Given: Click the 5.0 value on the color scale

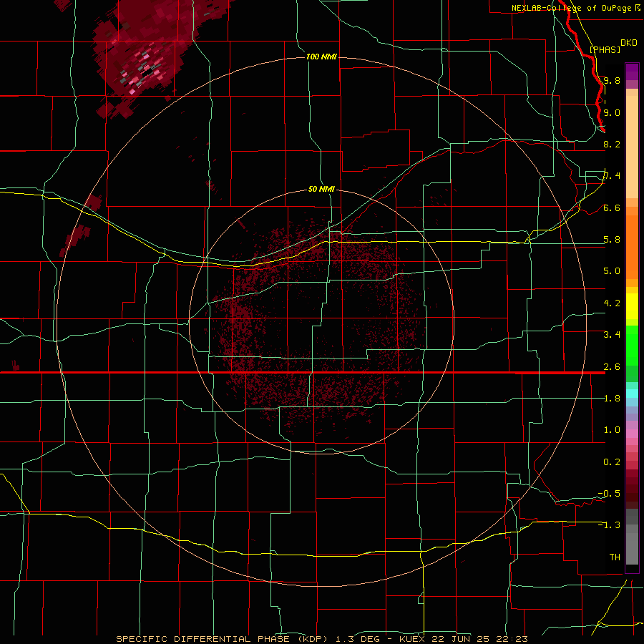Looking at the screenshot, I should 612,271.
